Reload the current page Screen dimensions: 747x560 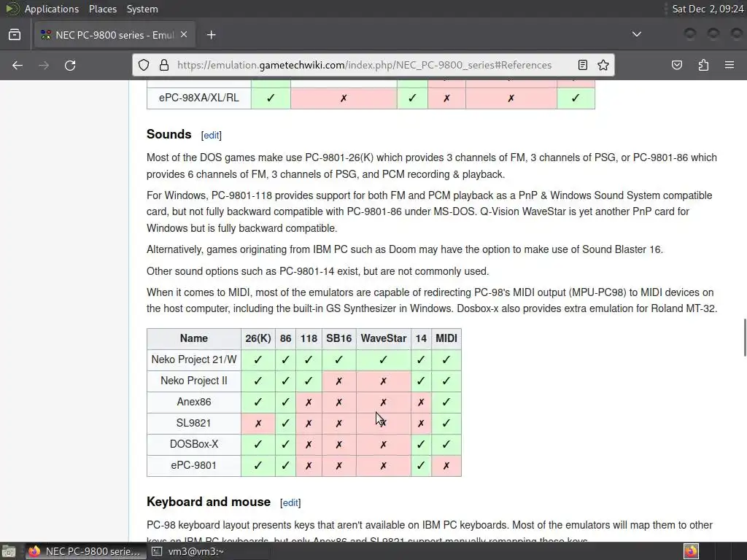[70, 65]
